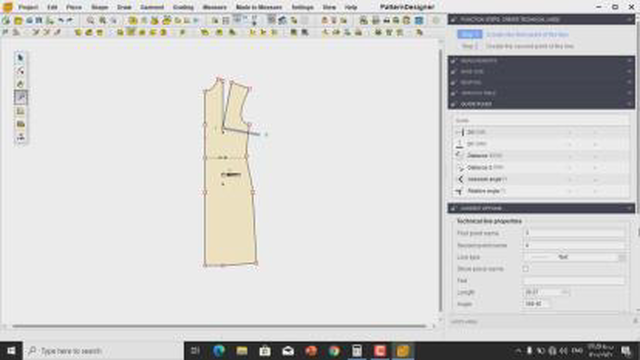This screenshot has height=360, width=640.
Task: Open File Explorer from the taskbar
Action: click(242, 351)
